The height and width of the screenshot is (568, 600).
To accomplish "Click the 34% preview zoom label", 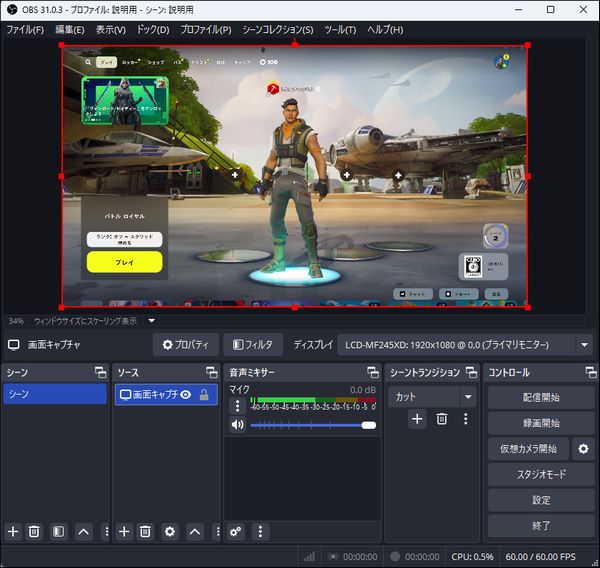I will tap(16, 321).
